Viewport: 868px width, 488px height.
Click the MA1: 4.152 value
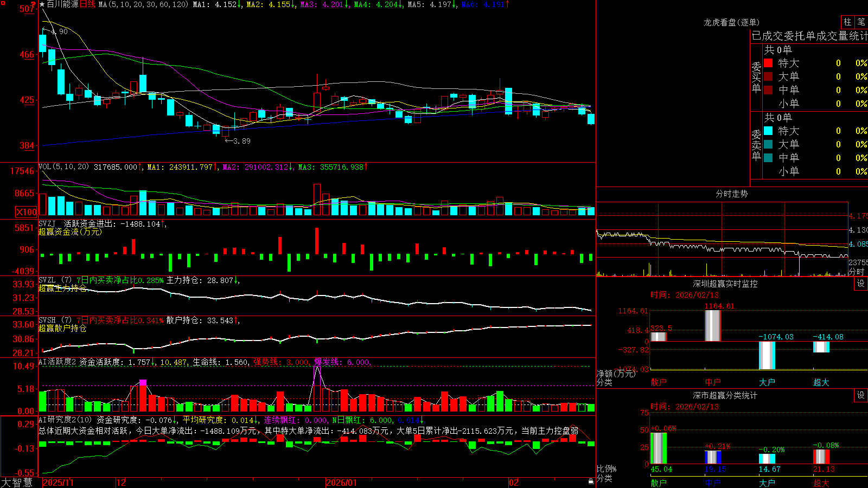click(217, 4)
